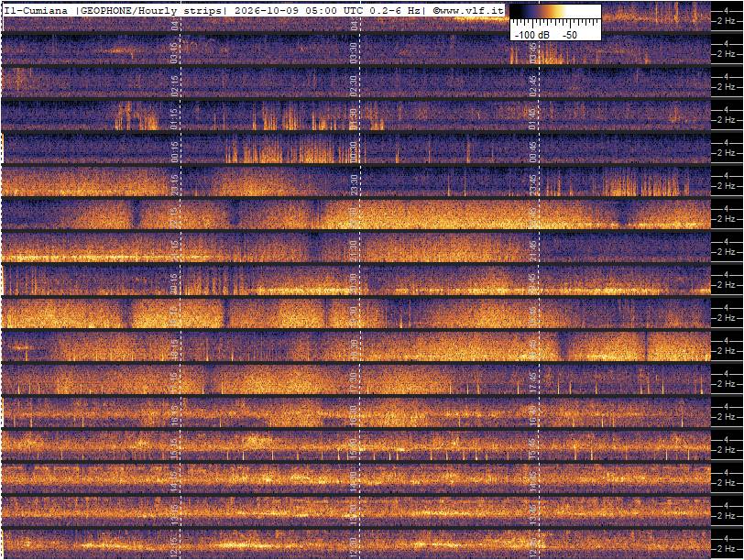744x560 pixels.
Task: Select the 20:15 time marker
Action: click(174, 284)
